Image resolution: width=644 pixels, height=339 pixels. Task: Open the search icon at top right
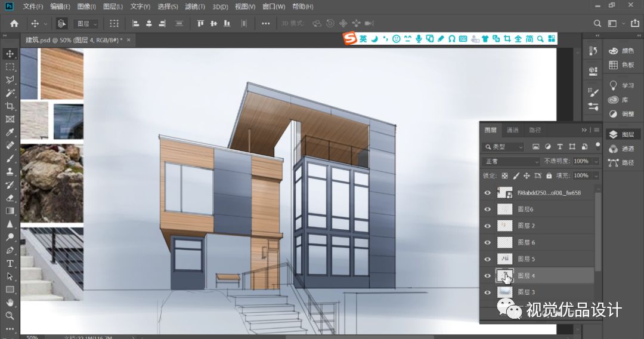click(597, 23)
